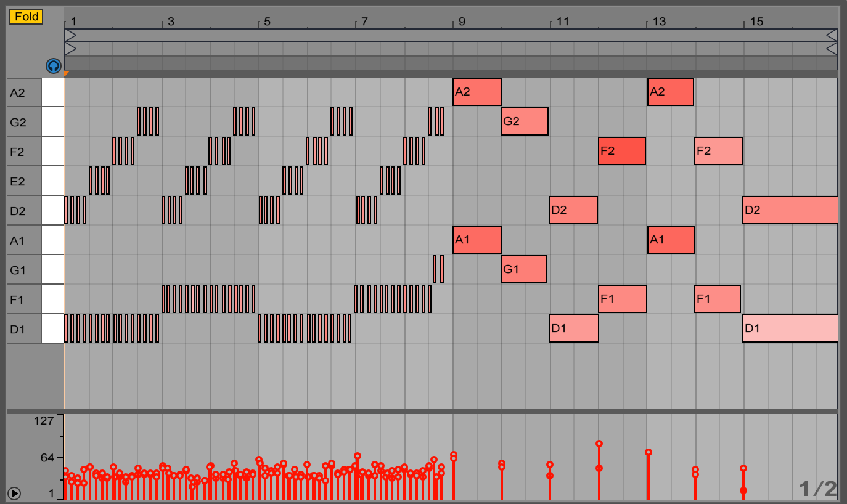
Task: Click bar 1 in the time ruler
Action: coord(73,22)
